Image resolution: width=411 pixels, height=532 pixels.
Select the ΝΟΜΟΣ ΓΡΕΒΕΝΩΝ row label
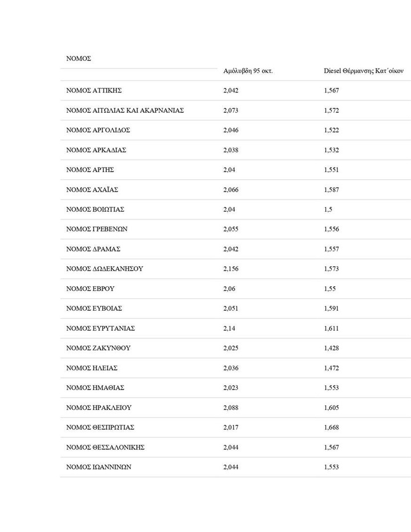[x=97, y=229]
